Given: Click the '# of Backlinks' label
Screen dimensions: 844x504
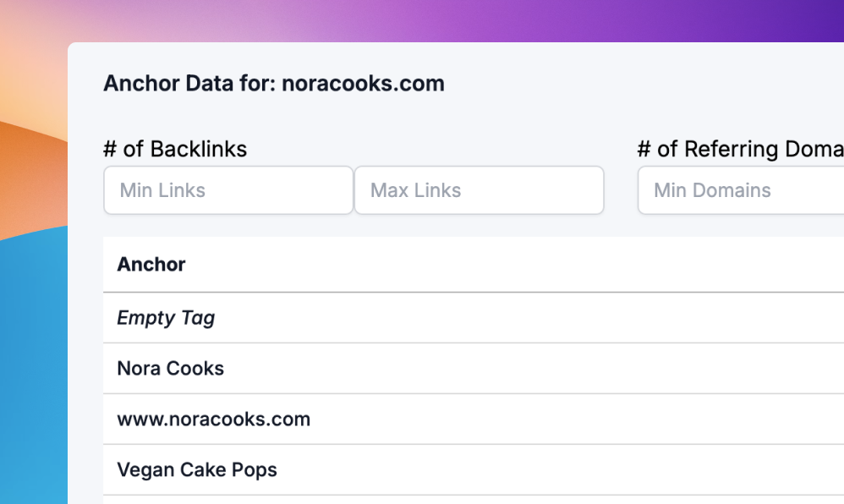Looking at the screenshot, I should [x=175, y=150].
